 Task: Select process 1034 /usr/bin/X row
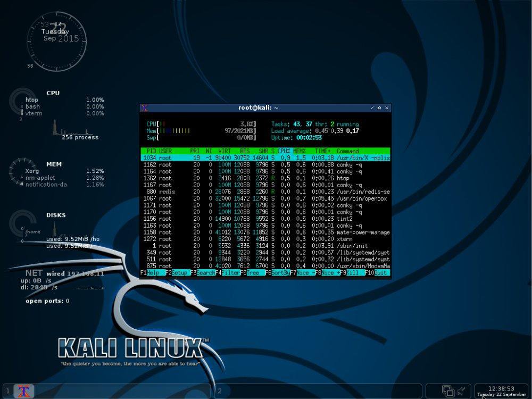pos(265,158)
